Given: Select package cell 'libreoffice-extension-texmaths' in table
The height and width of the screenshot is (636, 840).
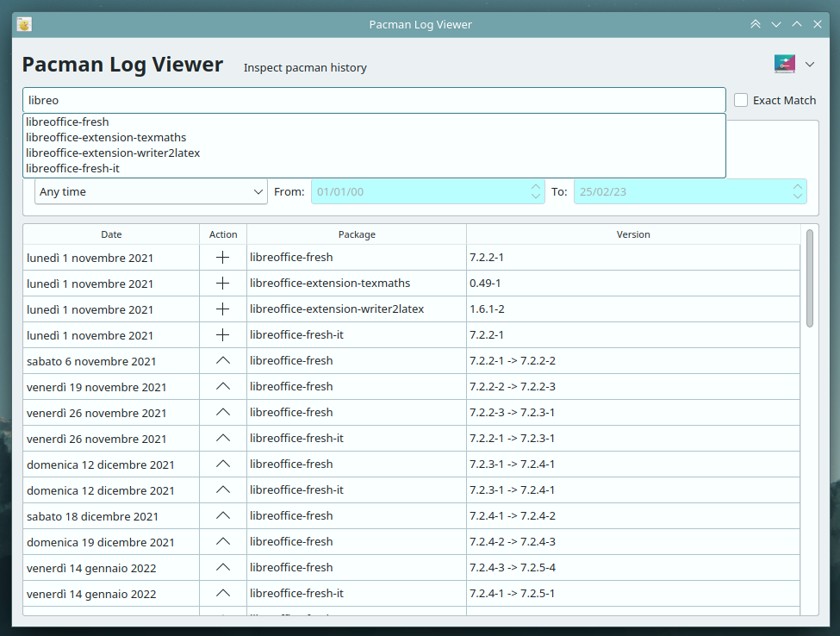Looking at the screenshot, I should [357, 284].
